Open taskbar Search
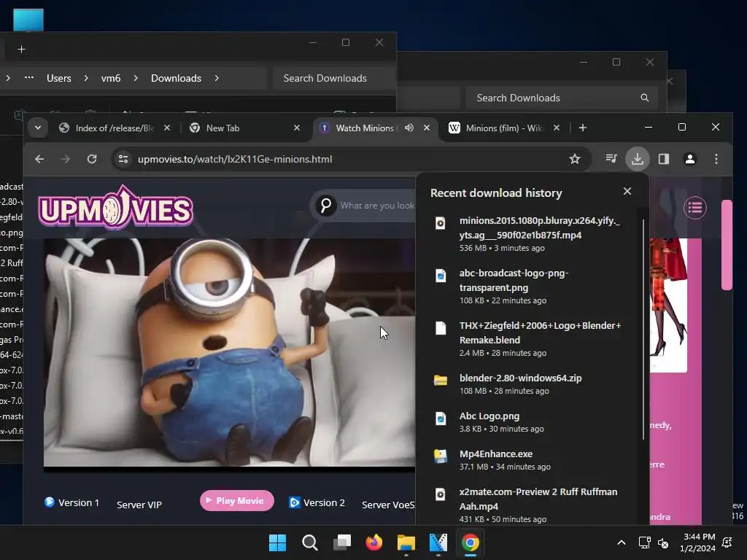 [x=309, y=542]
